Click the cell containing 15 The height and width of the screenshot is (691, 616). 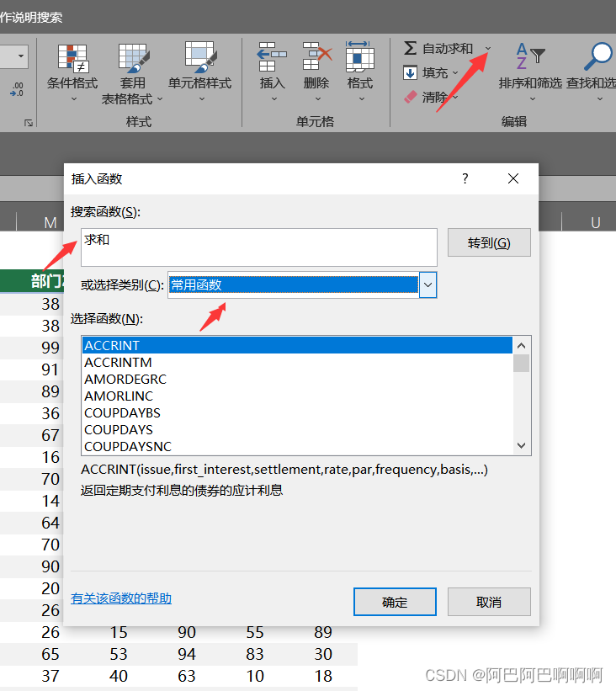pyautogui.click(x=119, y=632)
